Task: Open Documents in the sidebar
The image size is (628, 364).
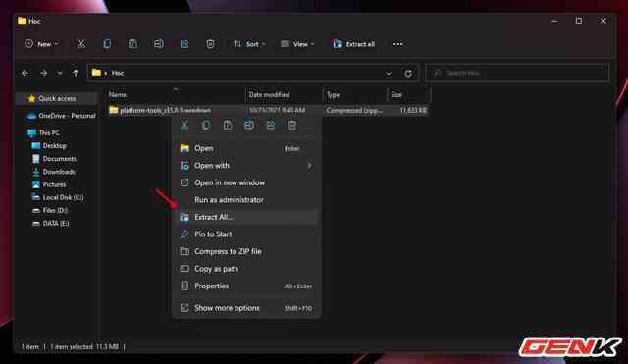Action: [54, 159]
